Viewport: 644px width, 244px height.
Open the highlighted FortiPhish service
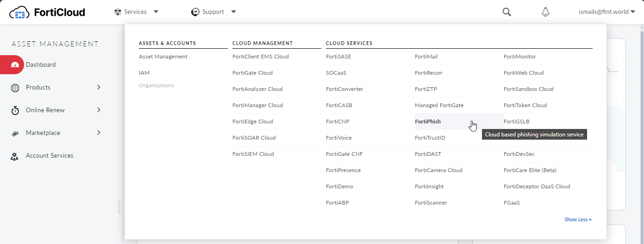428,122
